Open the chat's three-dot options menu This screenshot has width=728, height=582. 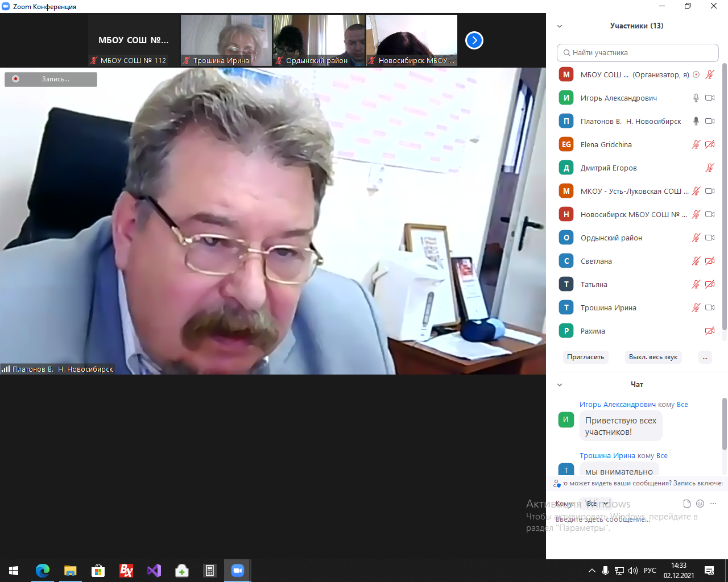coord(713,504)
